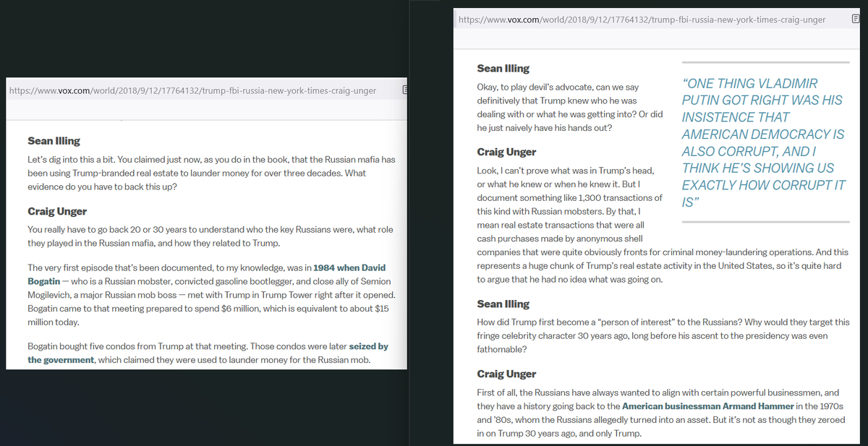Select the address bar URL in right window
868x446 pixels.
[642, 20]
